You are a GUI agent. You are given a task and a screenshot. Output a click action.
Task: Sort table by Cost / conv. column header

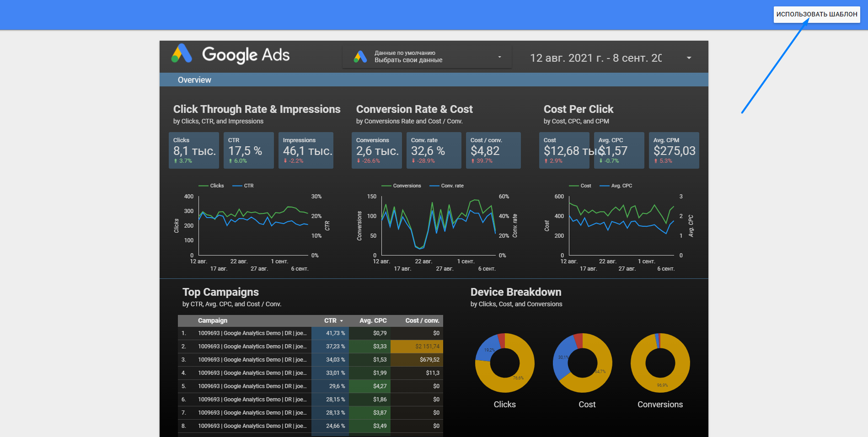(x=422, y=320)
